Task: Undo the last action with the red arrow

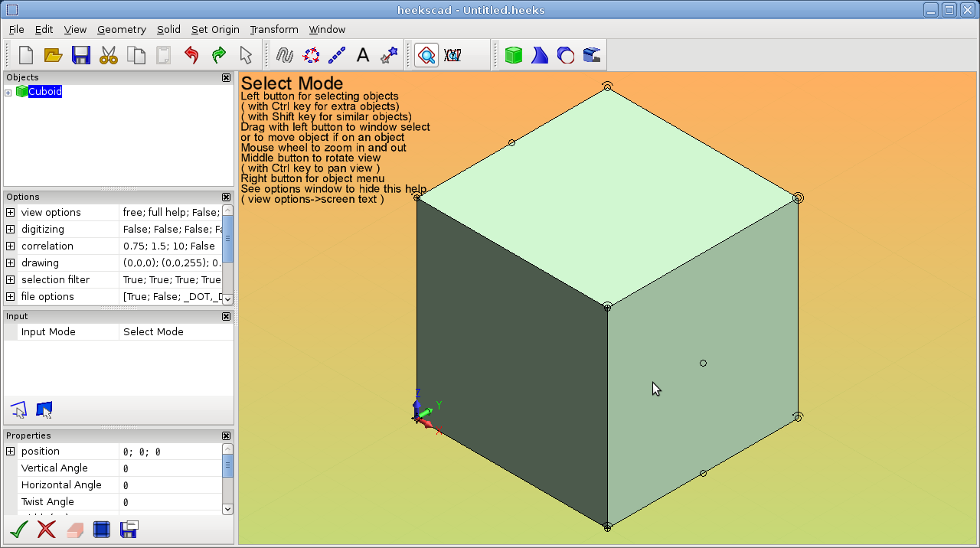Action: click(x=191, y=55)
